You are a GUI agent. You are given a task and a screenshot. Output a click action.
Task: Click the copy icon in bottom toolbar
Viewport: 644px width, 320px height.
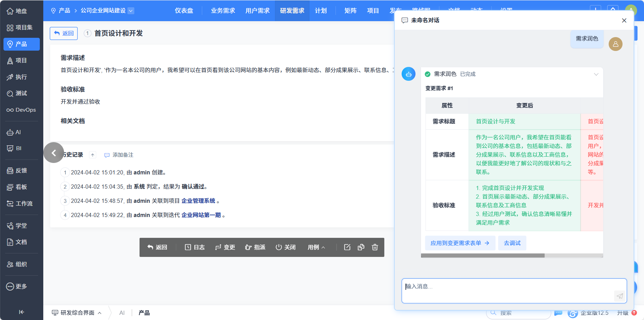tap(361, 247)
